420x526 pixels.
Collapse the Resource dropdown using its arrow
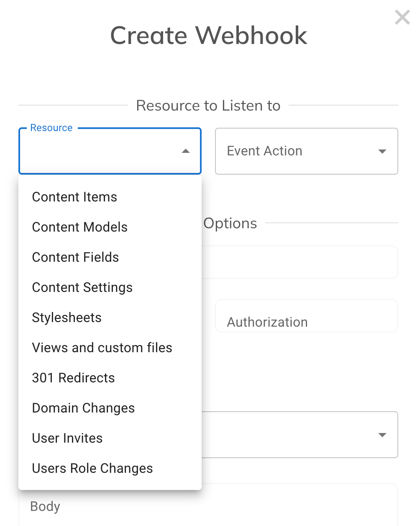coord(186,151)
